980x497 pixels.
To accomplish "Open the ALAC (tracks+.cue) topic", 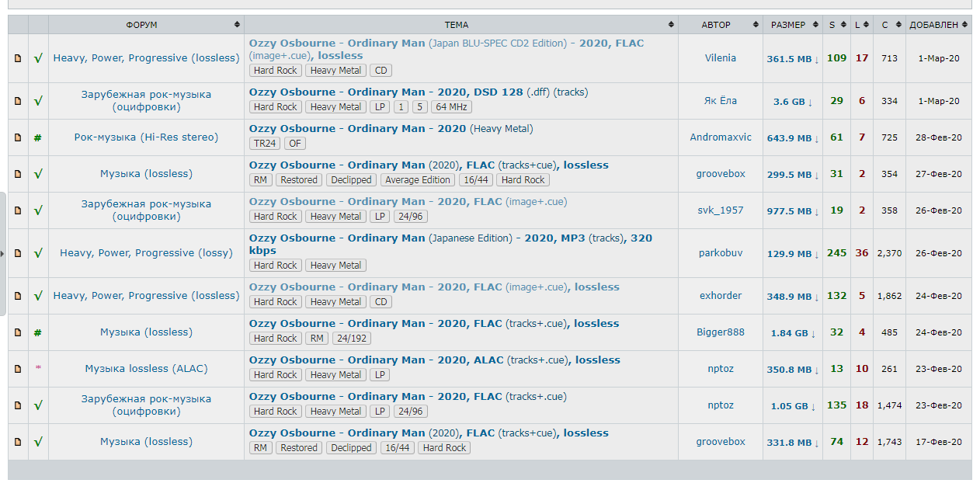I will (435, 360).
